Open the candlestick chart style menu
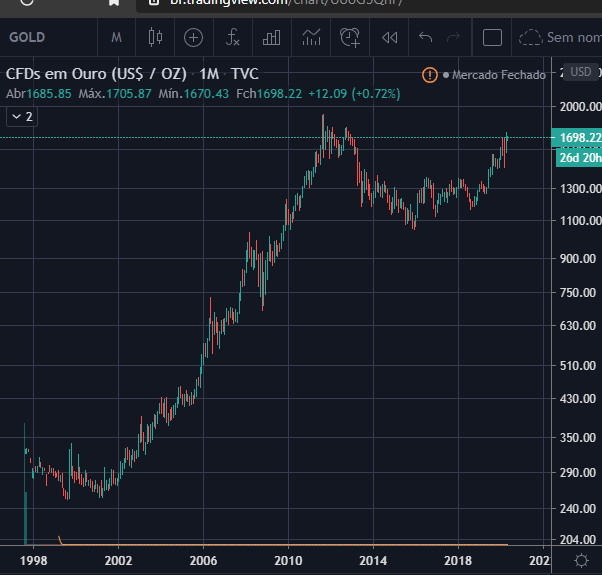This screenshot has height=575, width=602. coord(155,38)
